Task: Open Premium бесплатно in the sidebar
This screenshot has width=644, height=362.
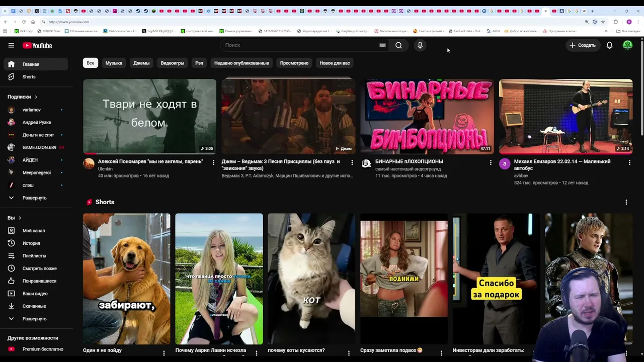Action: coord(35,349)
